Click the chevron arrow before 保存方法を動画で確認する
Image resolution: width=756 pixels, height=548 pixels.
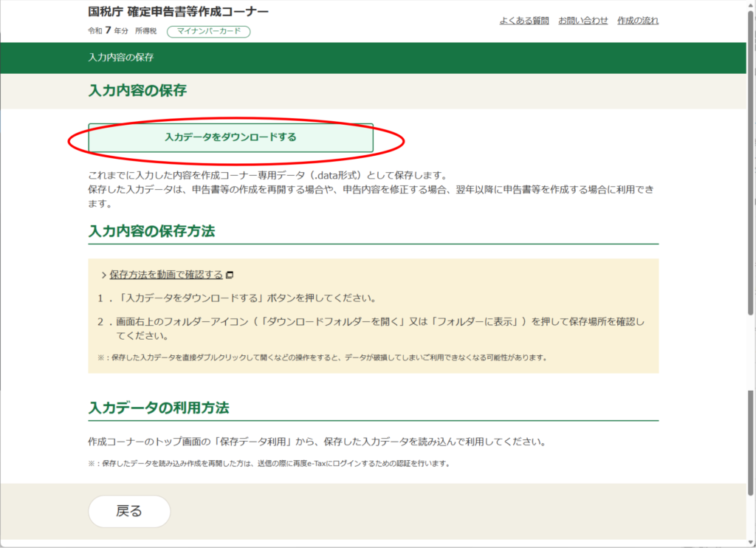pyautogui.click(x=103, y=275)
